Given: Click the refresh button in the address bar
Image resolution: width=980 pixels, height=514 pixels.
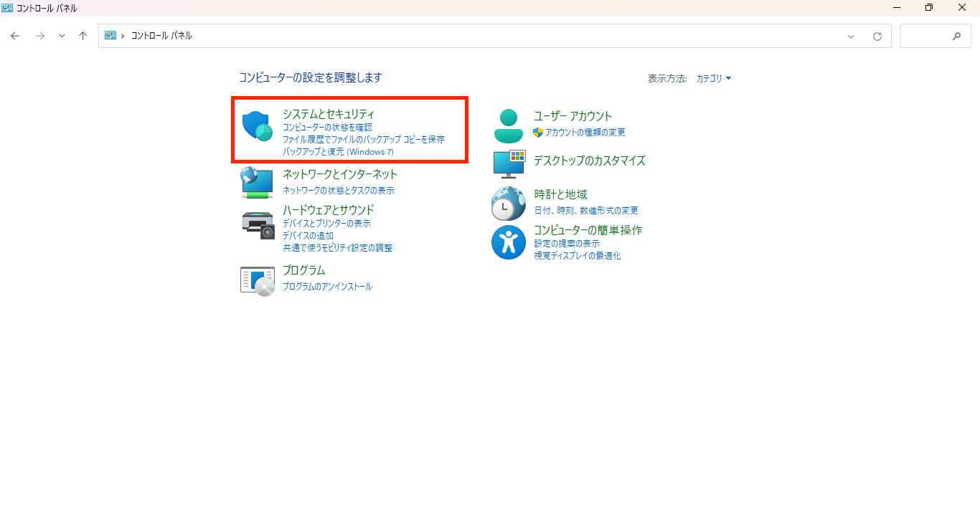Looking at the screenshot, I should pos(877,35).
